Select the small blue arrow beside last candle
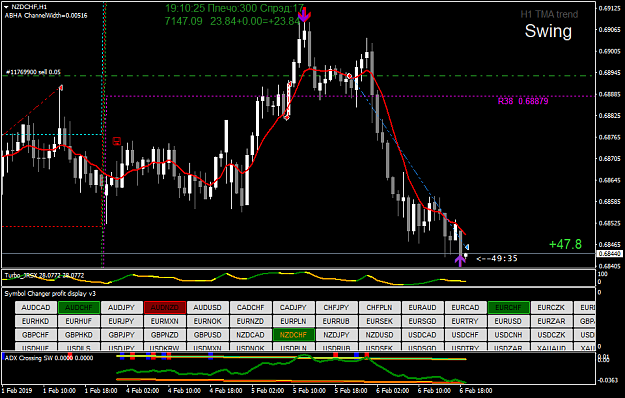Viewport: 625px width, 398px height. point(467,247)
